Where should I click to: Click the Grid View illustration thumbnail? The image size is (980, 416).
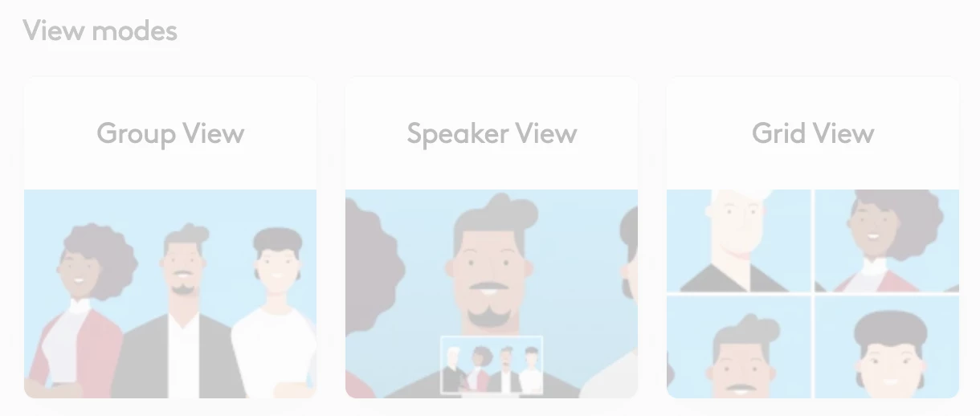813,294
